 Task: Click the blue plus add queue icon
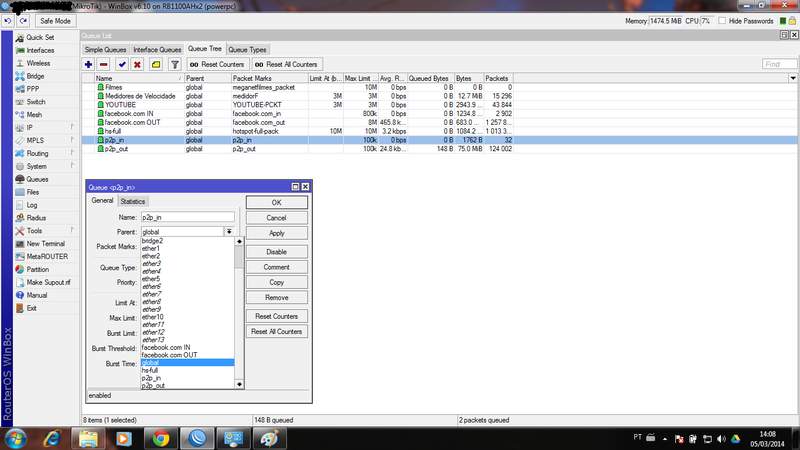88,64
